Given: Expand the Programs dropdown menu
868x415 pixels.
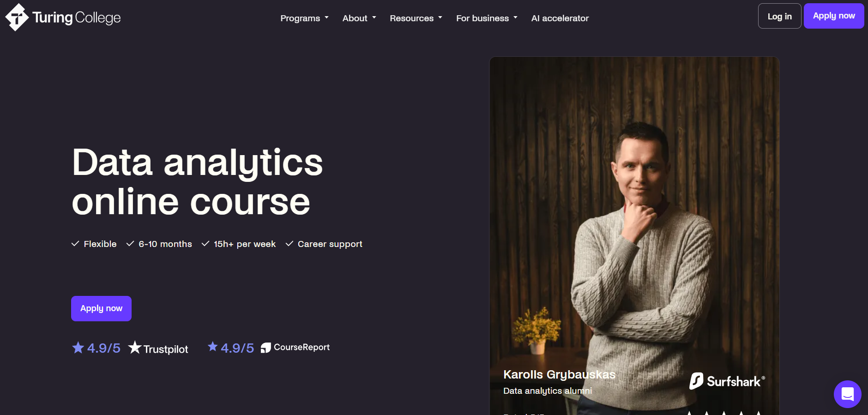Looking at the screenshot, I should [x=304, y=18].
